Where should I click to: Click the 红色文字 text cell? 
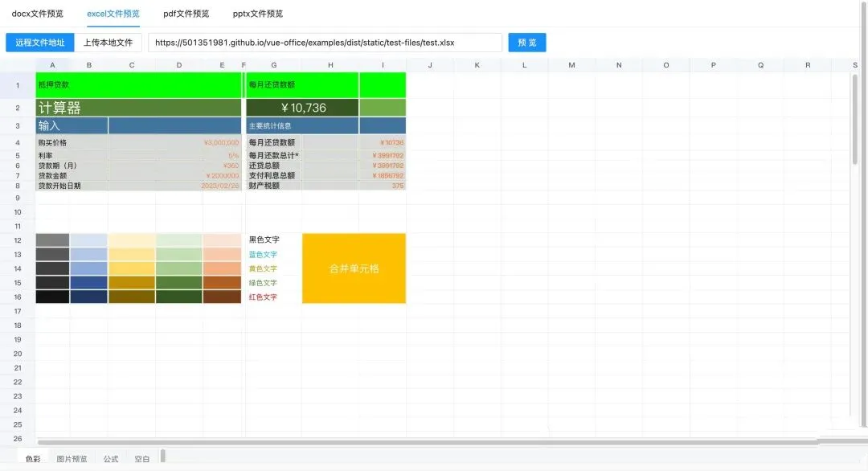point(263,297)
